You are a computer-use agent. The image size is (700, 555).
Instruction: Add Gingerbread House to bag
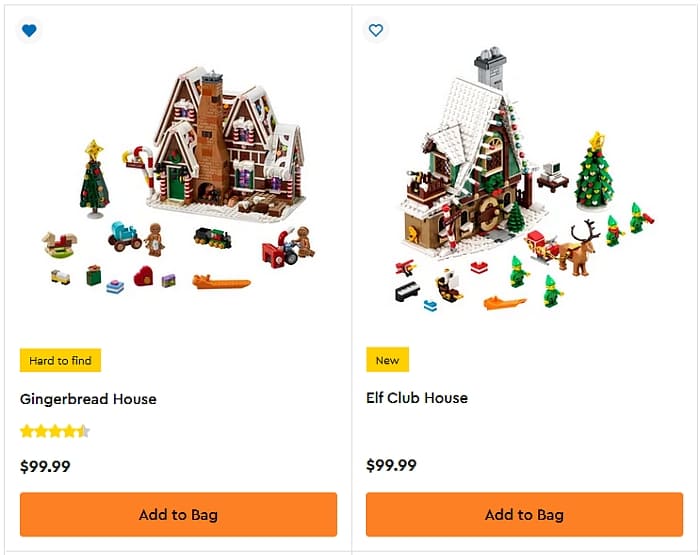pos(178,515)
